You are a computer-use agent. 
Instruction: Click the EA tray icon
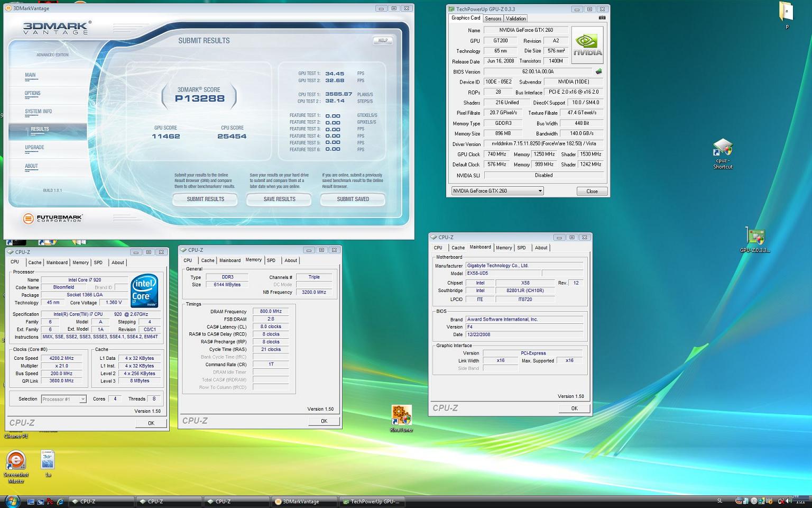click(754, 501)
